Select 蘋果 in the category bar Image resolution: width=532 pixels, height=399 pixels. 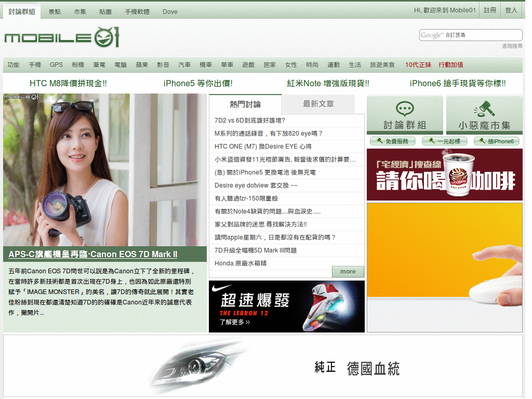tap(142, 65)
